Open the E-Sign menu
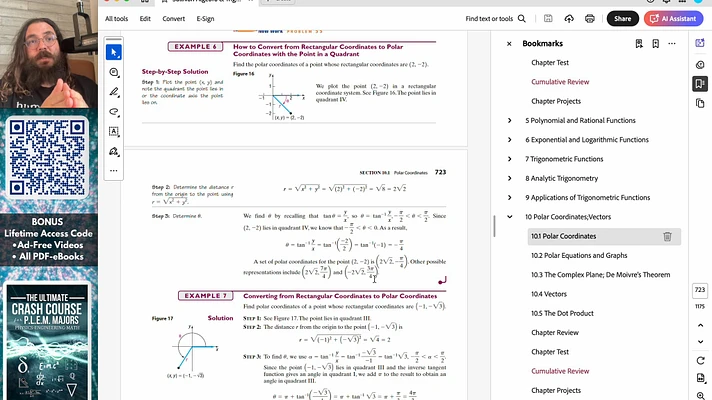This screenshot has height=400, width=712. pyautogui.click(x=205, y=19)
